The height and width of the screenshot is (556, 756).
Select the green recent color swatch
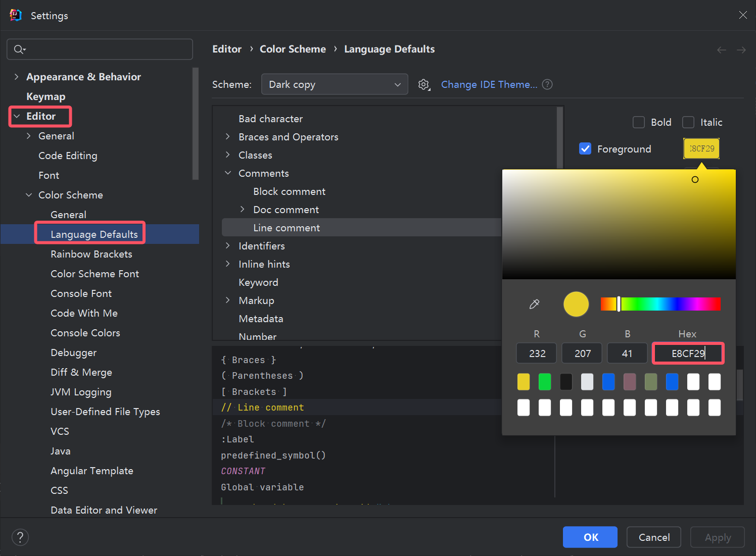(545, 382)
